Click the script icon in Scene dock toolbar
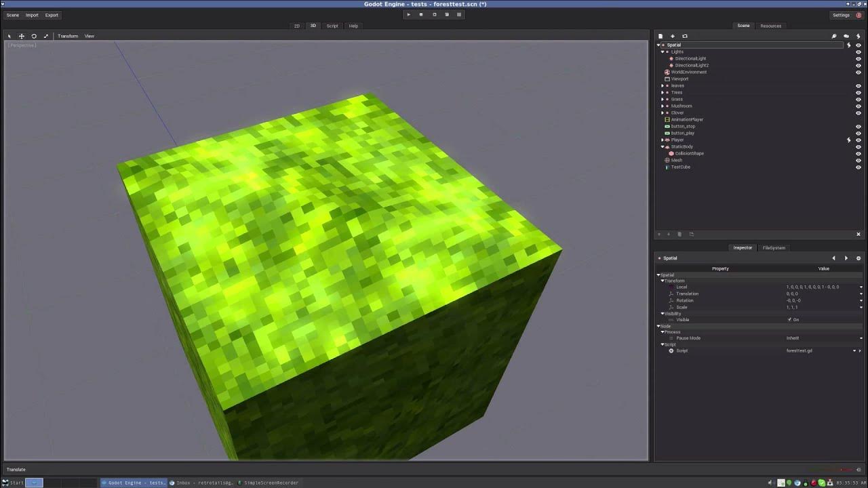868x488 pixels. tap(858, 36)
